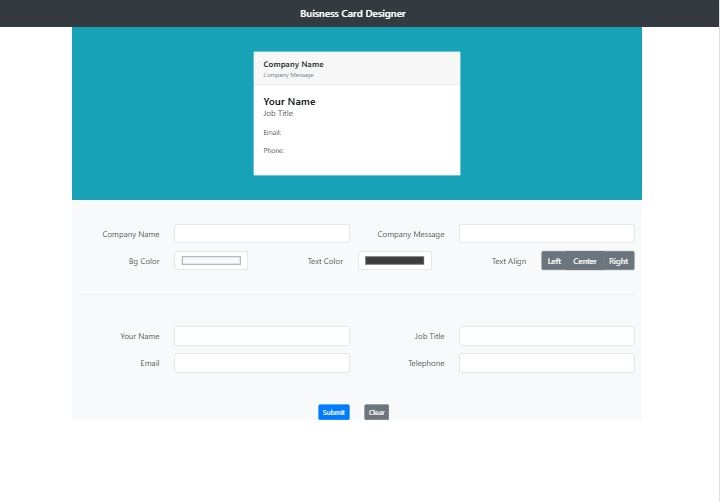720x502 pixels.
Task: Focus the Telephone input field
Action: pos(546,363)
